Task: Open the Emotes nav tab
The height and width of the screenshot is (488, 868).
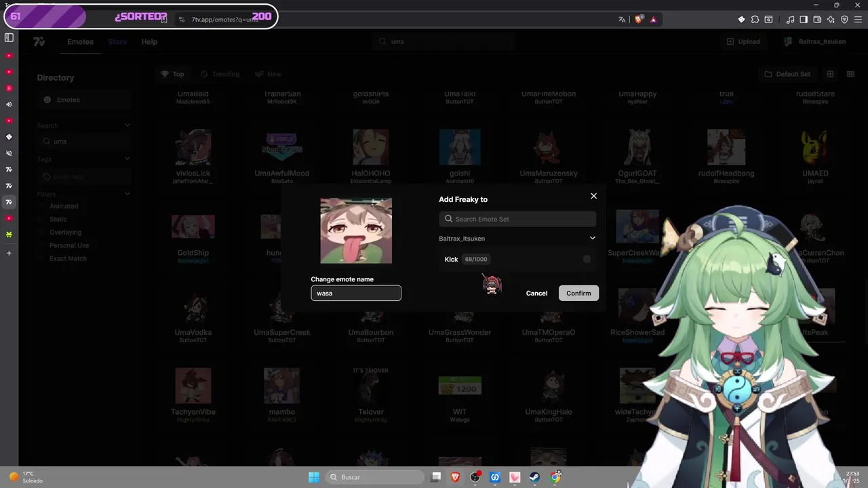Action: [80, 41]
